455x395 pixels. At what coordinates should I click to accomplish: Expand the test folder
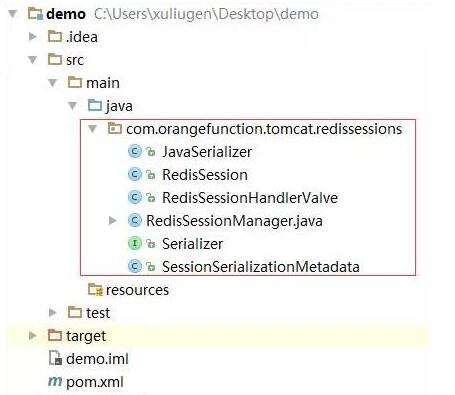pyautogui.click(x=52, y=312)
